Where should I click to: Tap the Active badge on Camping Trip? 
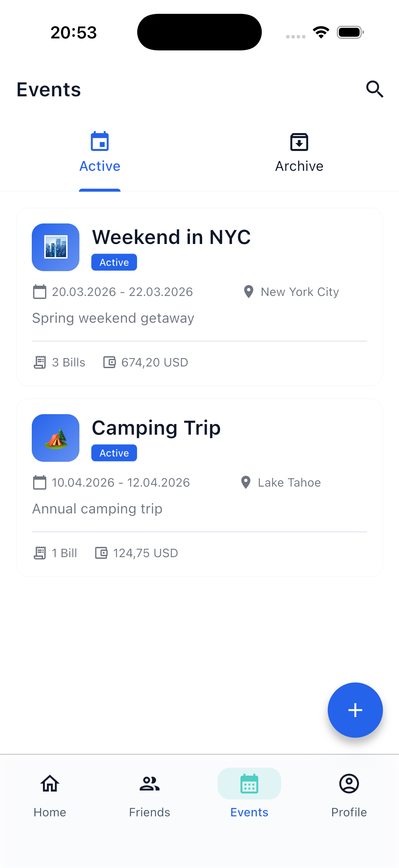click(114, 453)
